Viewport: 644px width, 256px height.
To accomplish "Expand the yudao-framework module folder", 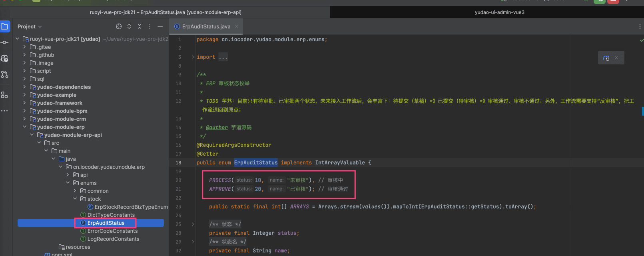I will [25, 103].
